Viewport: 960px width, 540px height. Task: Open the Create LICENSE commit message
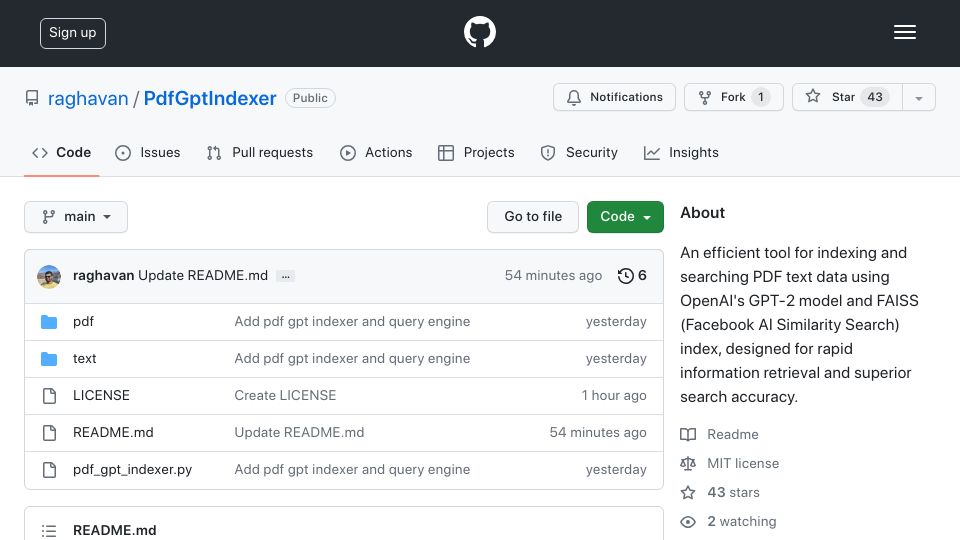tap(285, 396)
